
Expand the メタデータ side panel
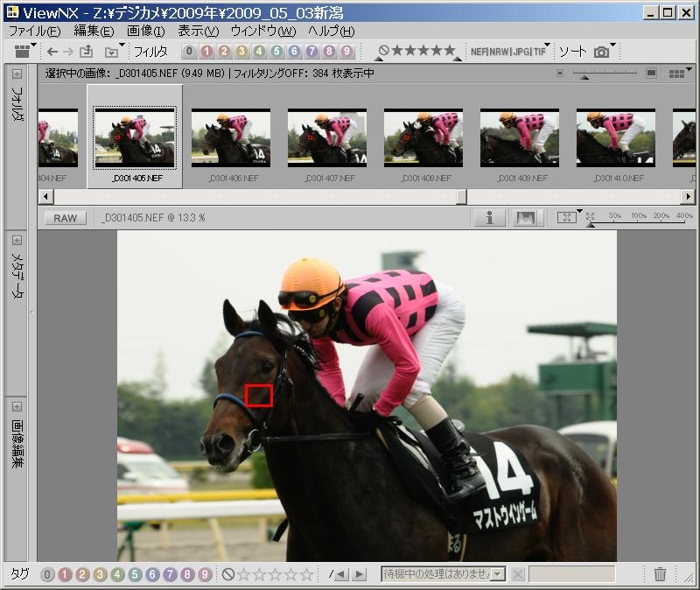[17, 240]
